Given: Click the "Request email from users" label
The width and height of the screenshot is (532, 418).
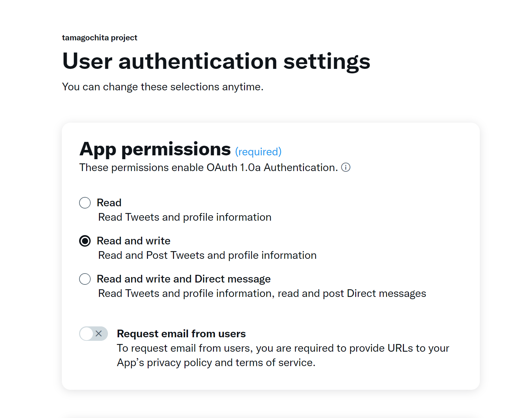Looking at the screenshot, I should pos(181,333).
